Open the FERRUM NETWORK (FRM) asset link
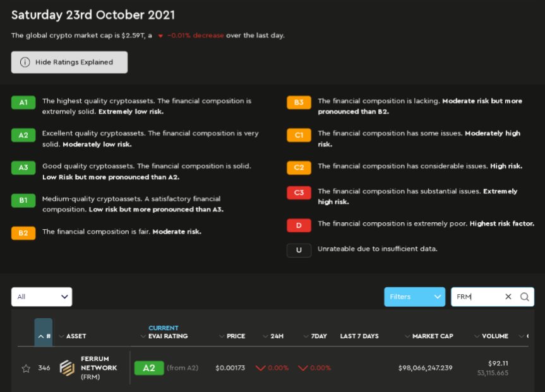The width and height of the screenshot is (545, 392). coord(99,367)
